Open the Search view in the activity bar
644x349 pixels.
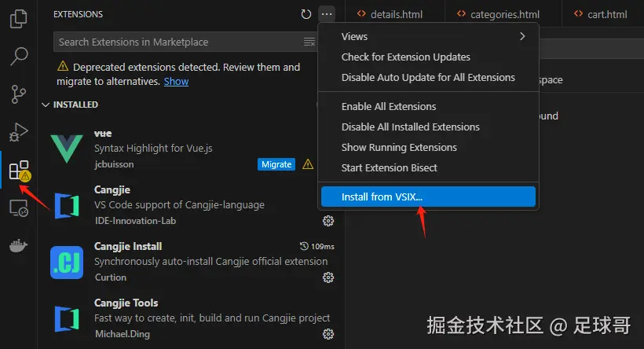click(19, 57)
